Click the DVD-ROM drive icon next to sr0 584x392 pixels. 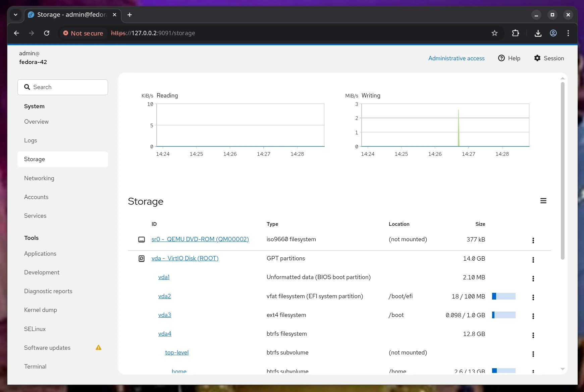[142, 239]
